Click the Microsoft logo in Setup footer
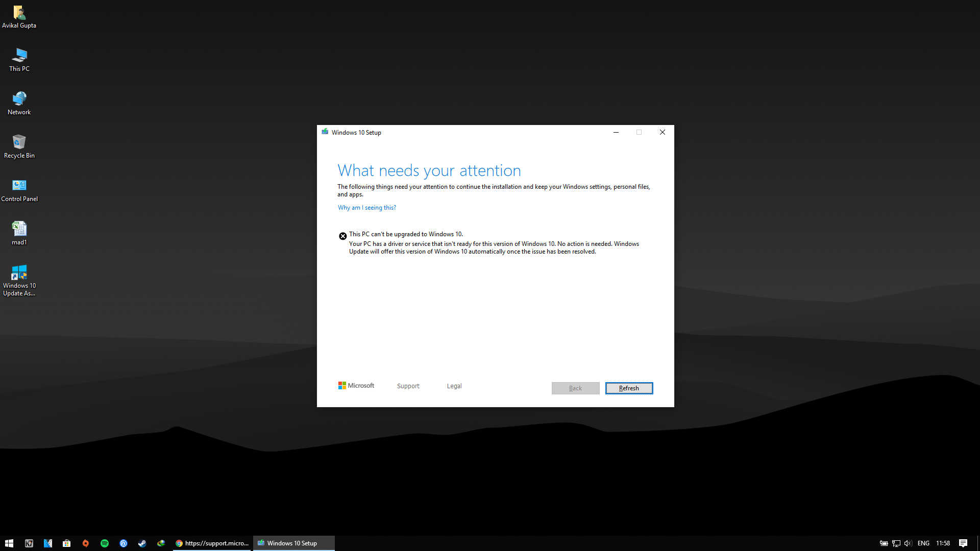The height and width of the screenshot is (551, 980). point(356,386)
